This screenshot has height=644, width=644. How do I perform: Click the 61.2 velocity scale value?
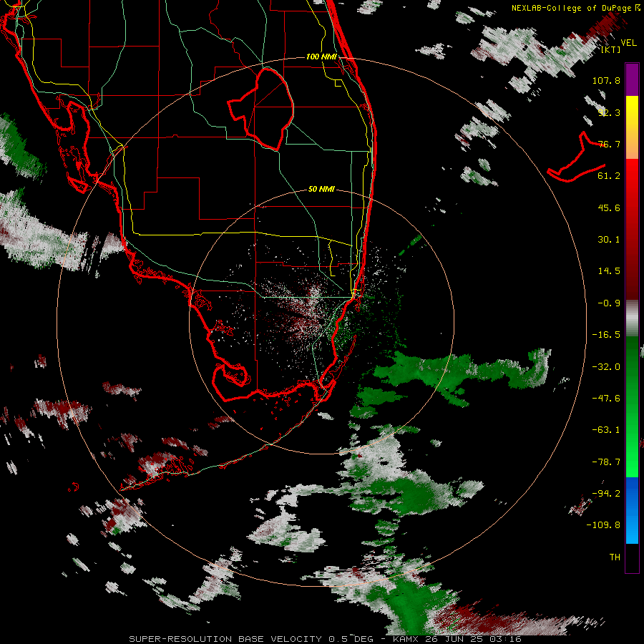609,176
